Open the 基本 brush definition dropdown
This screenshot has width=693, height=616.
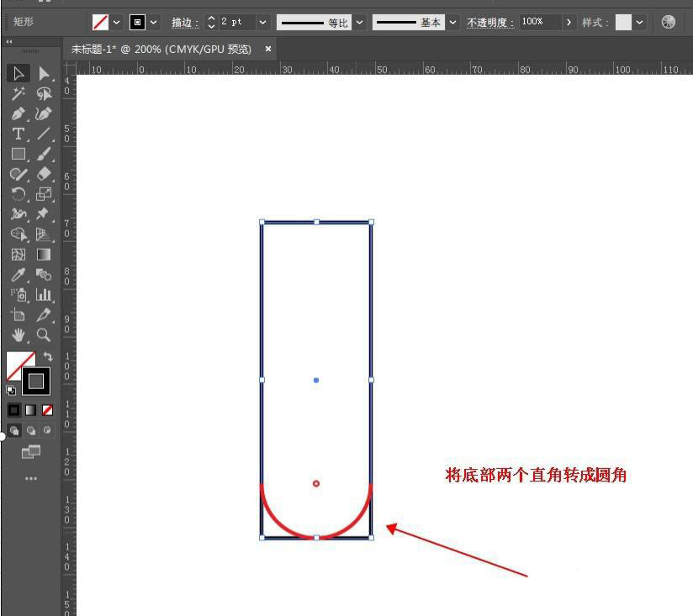[x=452, y=22]
